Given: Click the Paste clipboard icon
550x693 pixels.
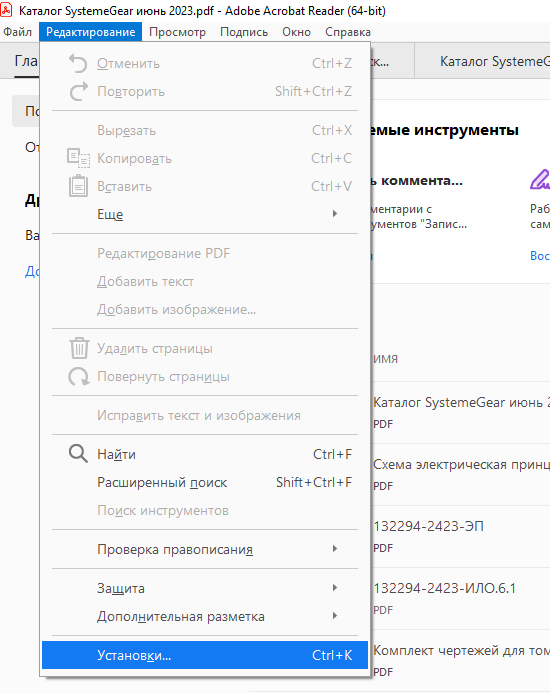Looking at the screenshot, I should pyautogui.click(x=78, y=186).
